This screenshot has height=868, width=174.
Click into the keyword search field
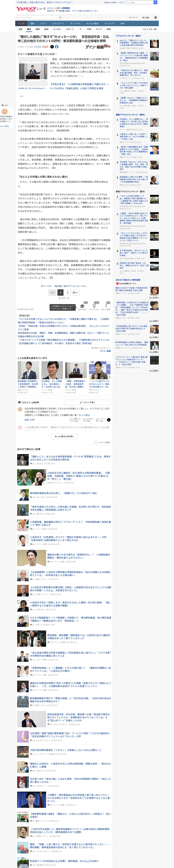pos(37,18)
